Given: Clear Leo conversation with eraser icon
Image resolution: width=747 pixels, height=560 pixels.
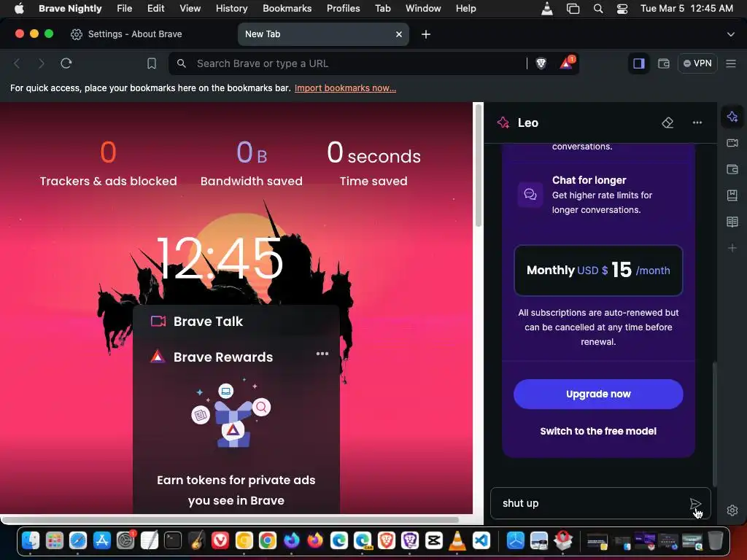Looking at the screenshot, I should [x=667, y=122].
